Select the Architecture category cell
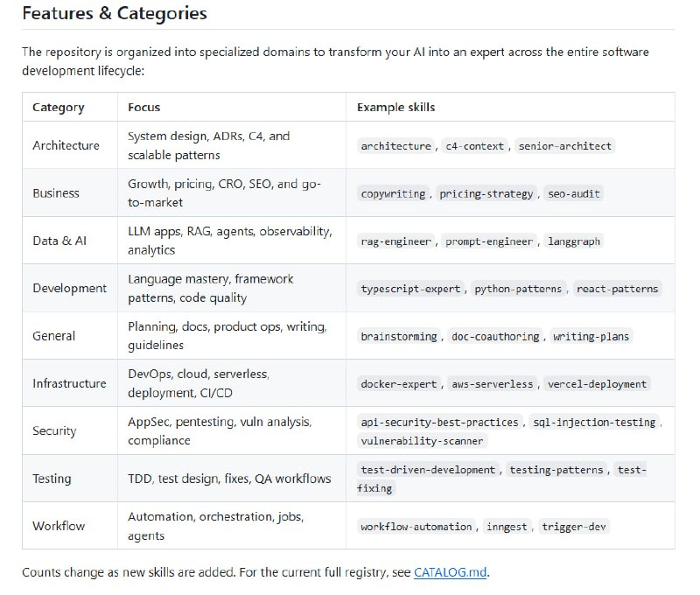The height and width of the screenshot is (595, 700). [66, 145]
